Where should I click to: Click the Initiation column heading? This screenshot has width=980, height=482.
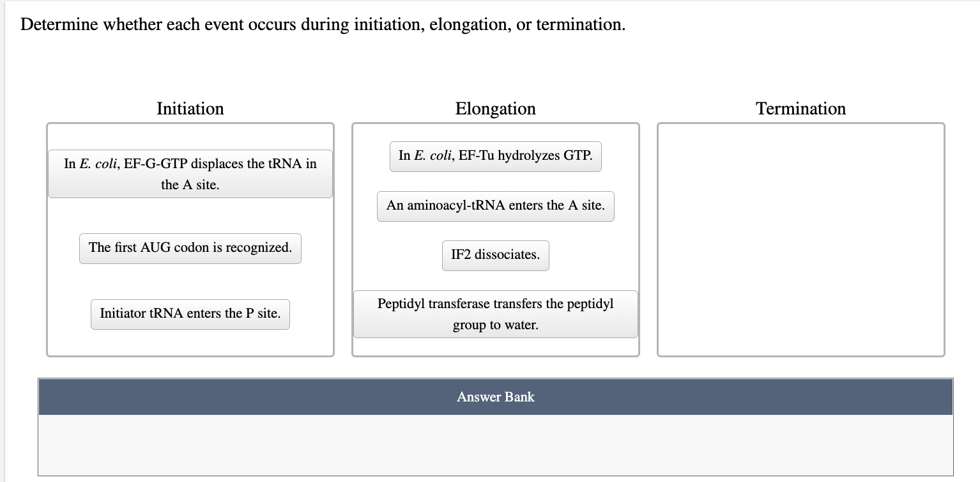coord(190,109)
